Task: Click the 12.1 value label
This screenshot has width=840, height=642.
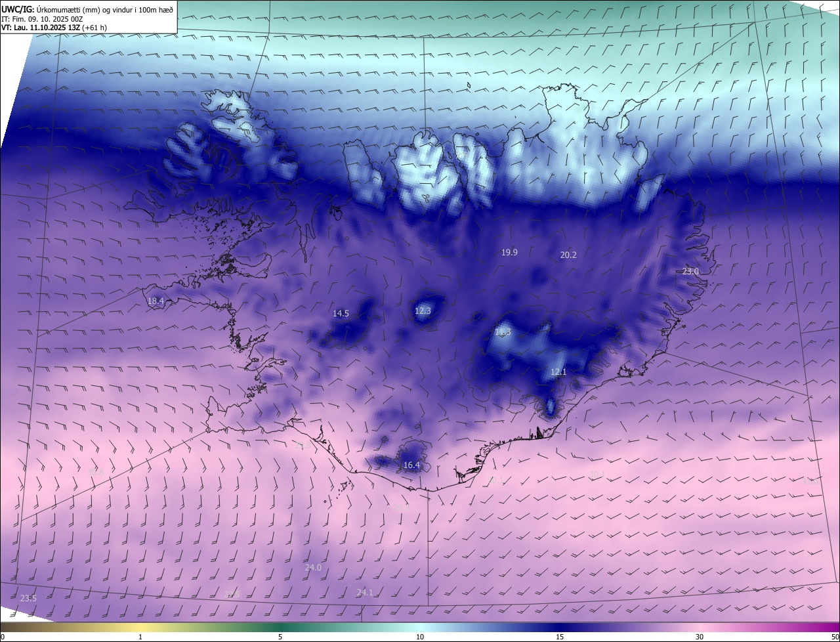Action: (x=558, y=372)
